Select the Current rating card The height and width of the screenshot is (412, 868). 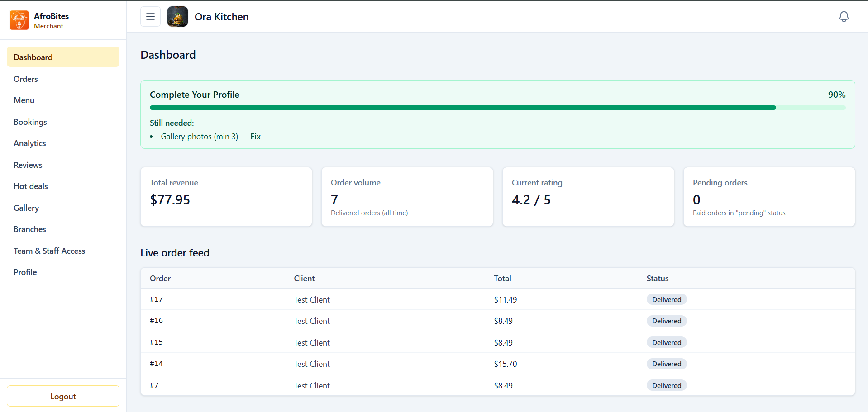point(588,197)
